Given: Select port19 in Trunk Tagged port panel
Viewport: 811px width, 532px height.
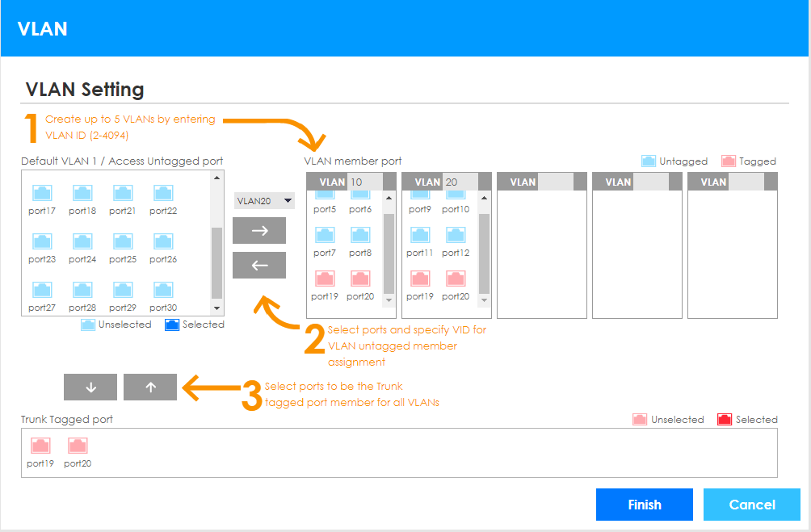Looking at the screenshot, I should [40, 446].
